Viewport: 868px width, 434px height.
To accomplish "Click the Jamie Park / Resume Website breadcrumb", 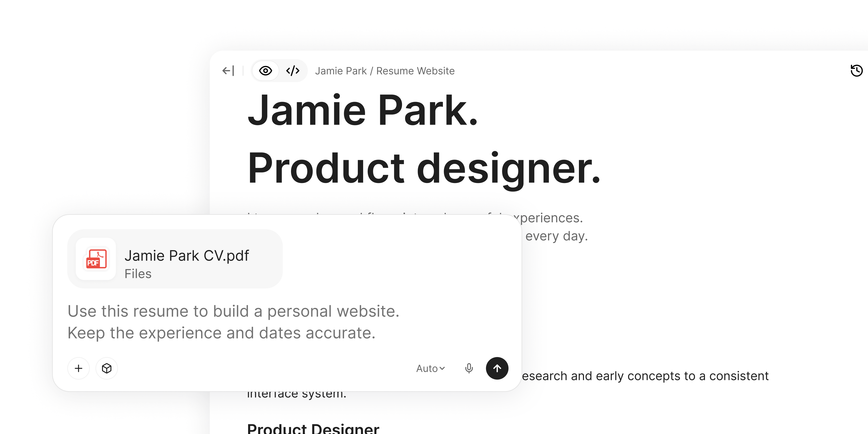I will (x=385, y=71).
